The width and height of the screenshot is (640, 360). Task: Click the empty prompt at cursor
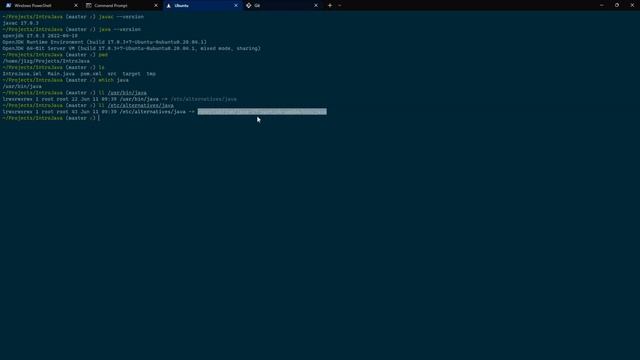click(x=99, y=118)
